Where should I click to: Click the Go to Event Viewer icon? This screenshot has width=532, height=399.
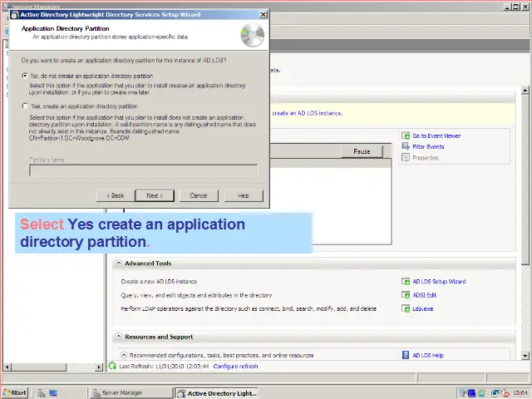click(406, 135)
